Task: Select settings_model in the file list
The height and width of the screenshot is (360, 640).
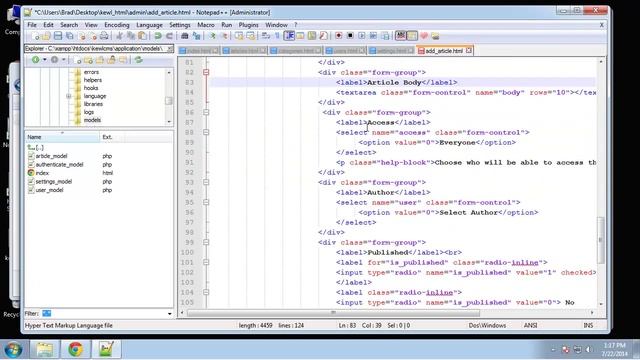Action: (53, 182)
